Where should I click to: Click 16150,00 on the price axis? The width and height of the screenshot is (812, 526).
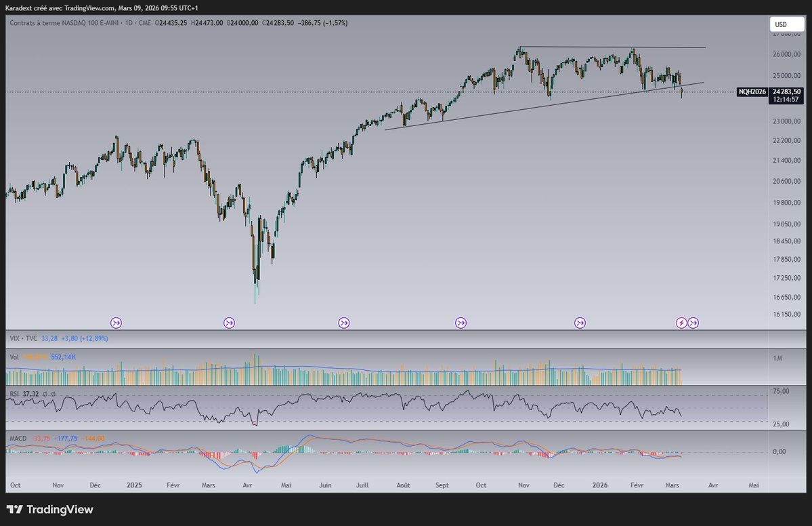point(787,314)
